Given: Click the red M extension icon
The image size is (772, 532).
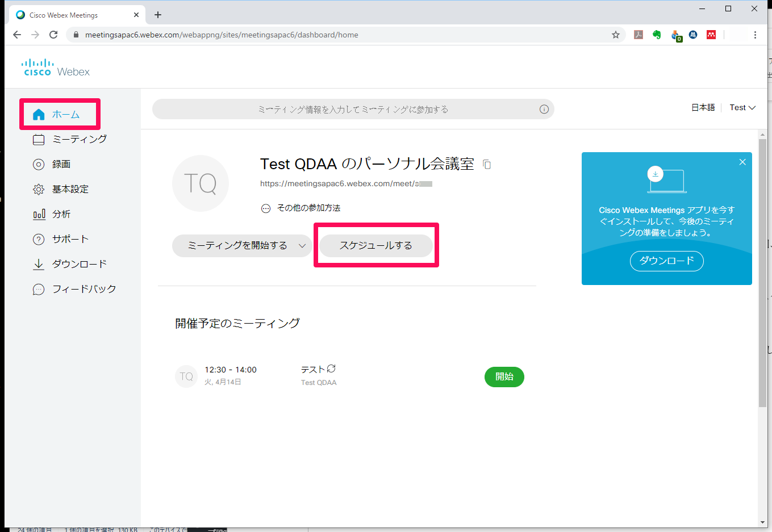Looking at the screenshot, I should (711, 35).
